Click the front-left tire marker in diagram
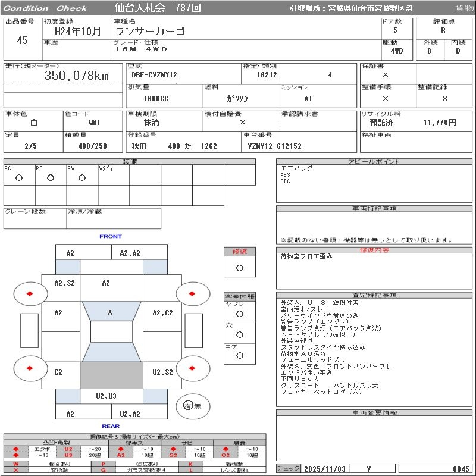 pyautogui.click(x=30, y=294)
